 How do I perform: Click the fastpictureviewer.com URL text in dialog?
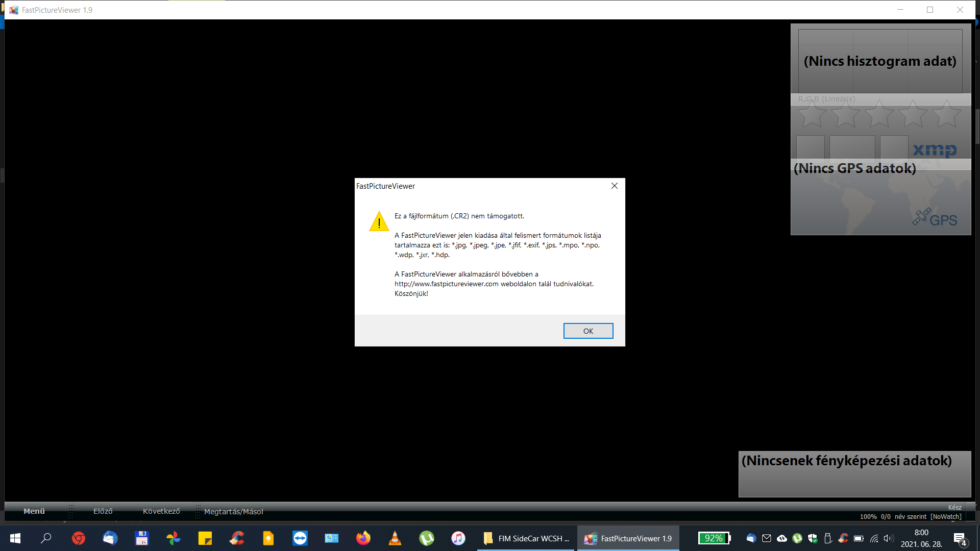pyautogui.click(x=446, y=284)
